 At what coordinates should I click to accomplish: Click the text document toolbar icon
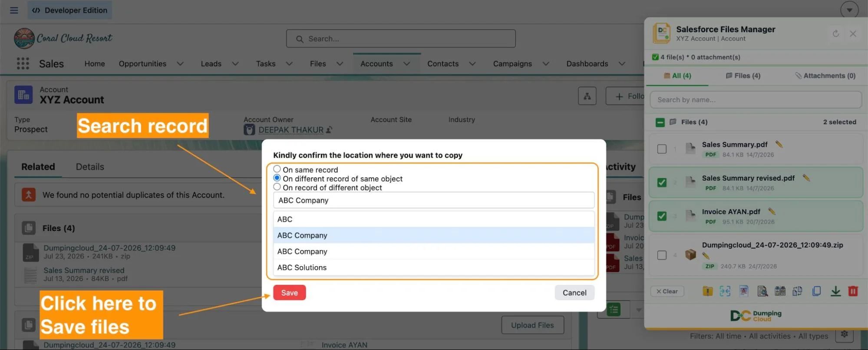point(743,291)
